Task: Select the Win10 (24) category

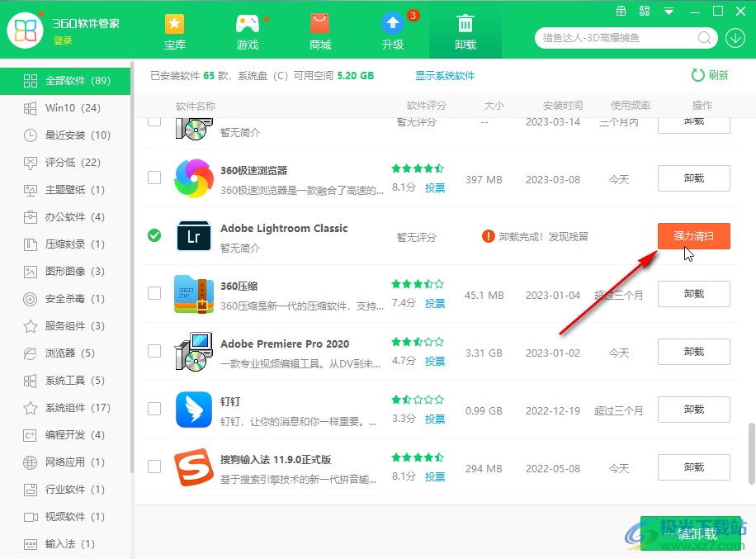Action: coord(65,108)
